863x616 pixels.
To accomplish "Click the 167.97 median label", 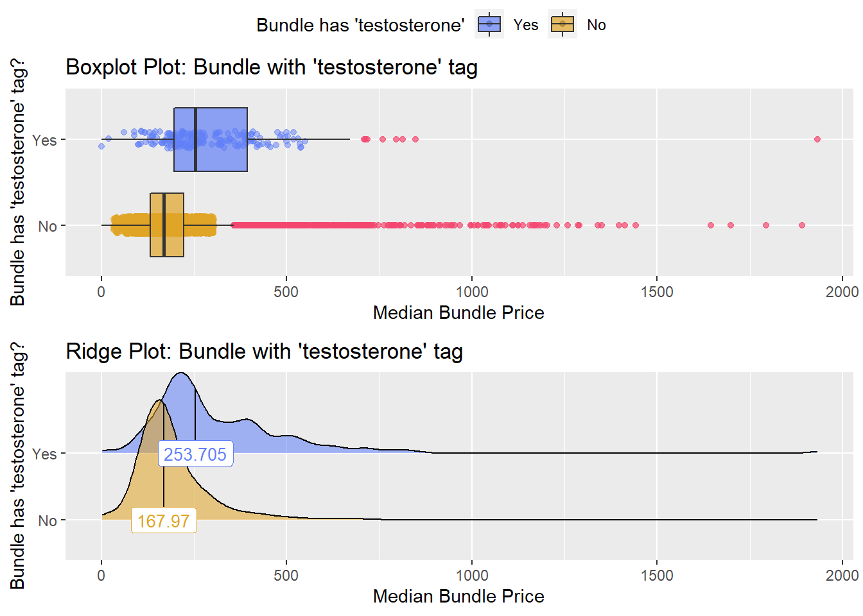I will click(x=164, y=520).
